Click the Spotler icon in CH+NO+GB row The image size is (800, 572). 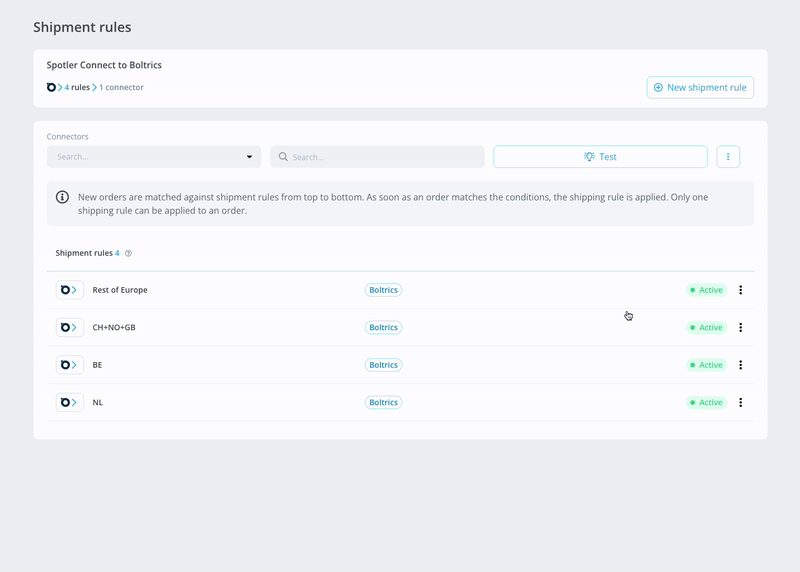(69, 327)
